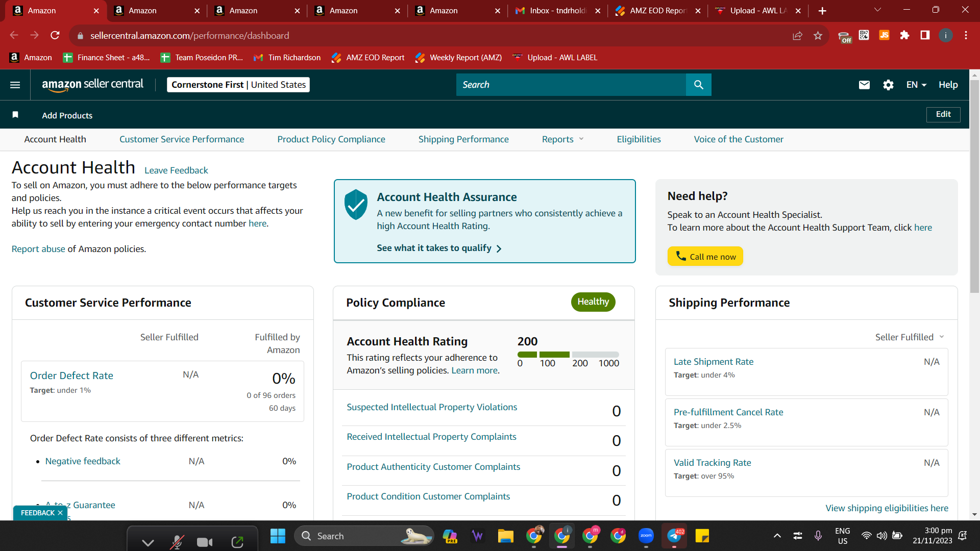Click the Amazon Seller Central logo
The image size is (980, 551).
(92, 85)
